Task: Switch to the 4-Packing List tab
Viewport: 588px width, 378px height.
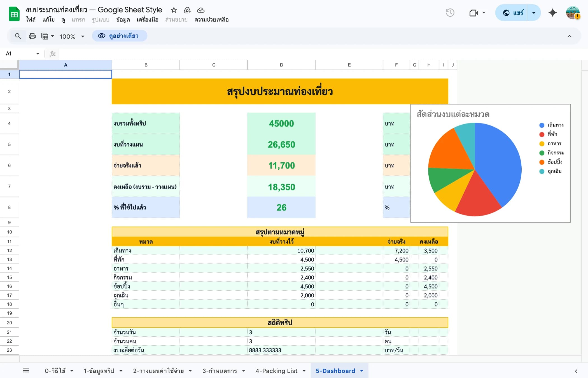Action: [x=276, y=370]
